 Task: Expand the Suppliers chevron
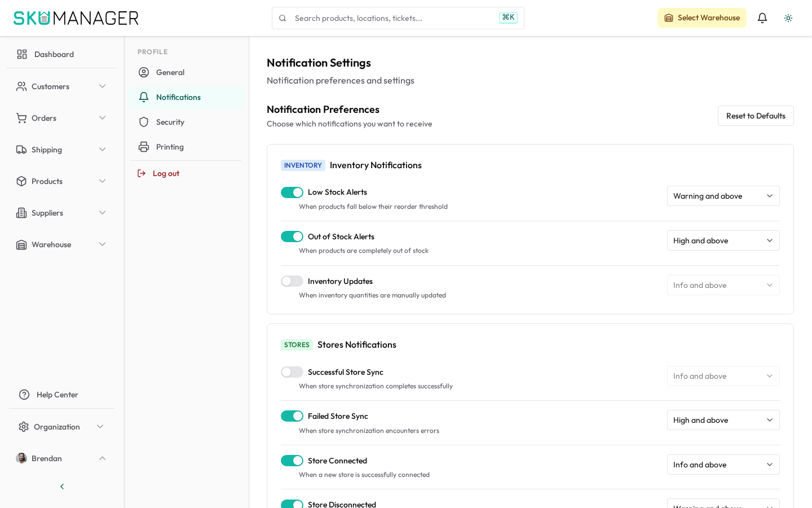coord(103,213)
